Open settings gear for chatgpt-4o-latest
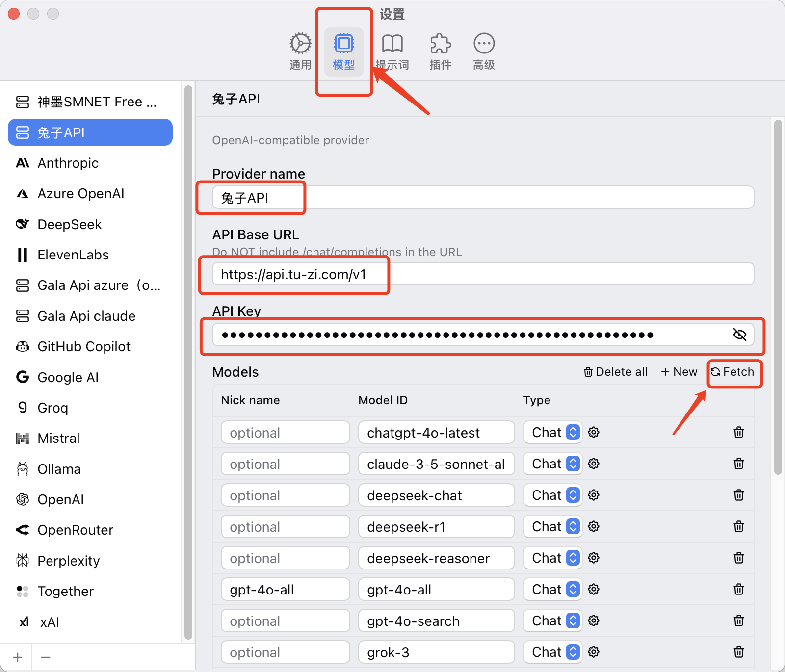785x672 pixels. 594,432
